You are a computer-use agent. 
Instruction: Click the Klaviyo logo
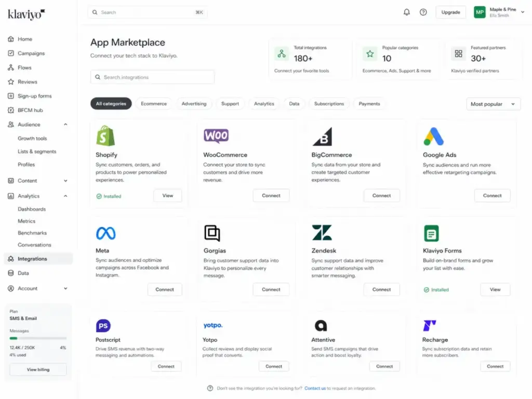tap(26, 14)
